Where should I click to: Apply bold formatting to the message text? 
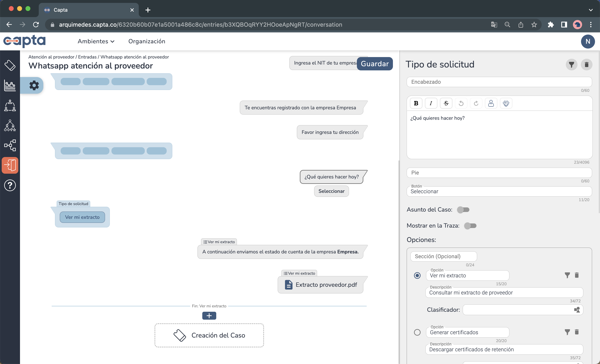pos(416,103)
